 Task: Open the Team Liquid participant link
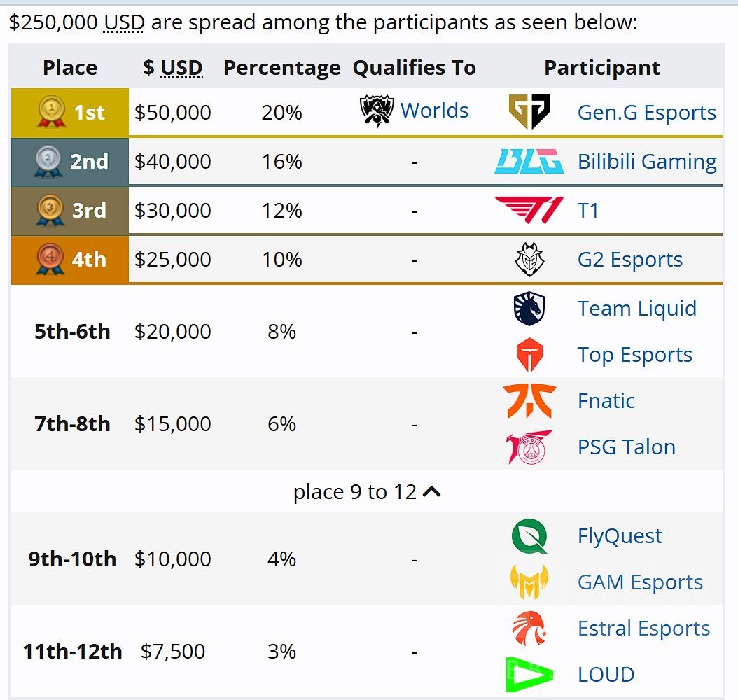tap(636, 309)
